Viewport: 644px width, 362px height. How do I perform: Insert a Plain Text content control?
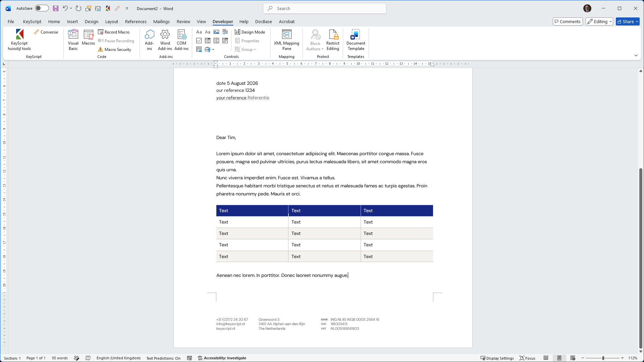click(x=208, y=32)
